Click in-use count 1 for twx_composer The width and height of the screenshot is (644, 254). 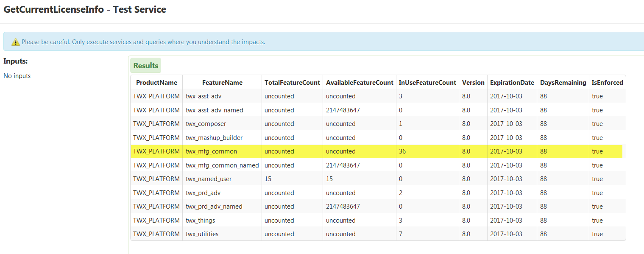coord(401,124)
